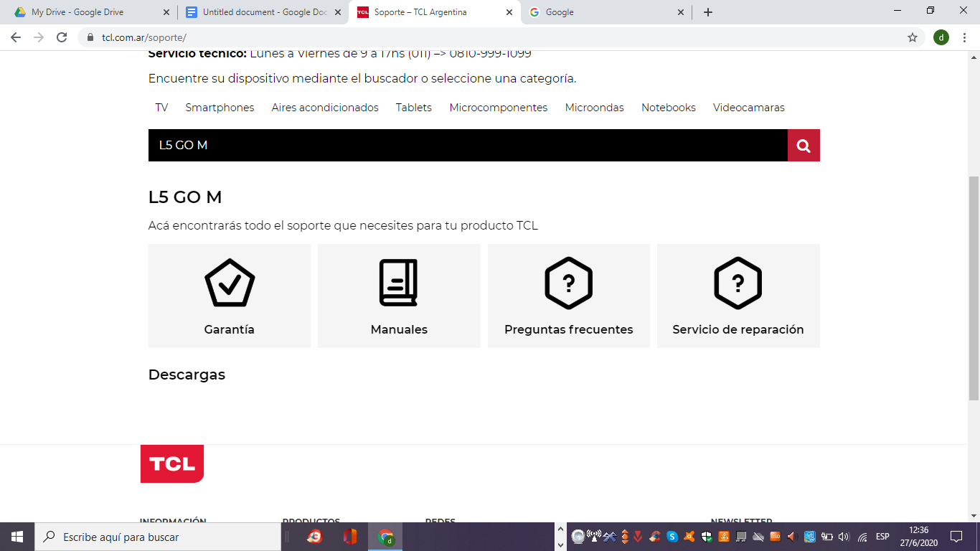The image size is (980, 551).
Task: Go back with the browser back arrow
Action: 16,37
